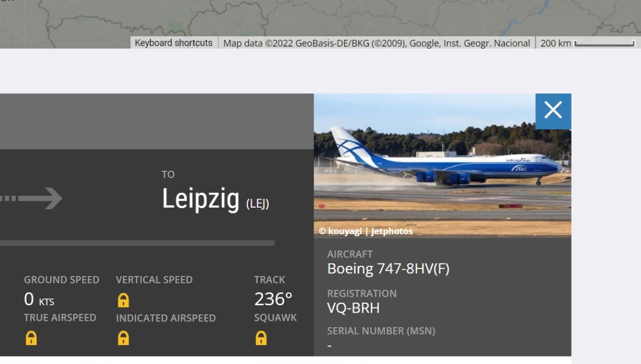Click the kouyagi Jetphotos photo credit

(366, 231)
